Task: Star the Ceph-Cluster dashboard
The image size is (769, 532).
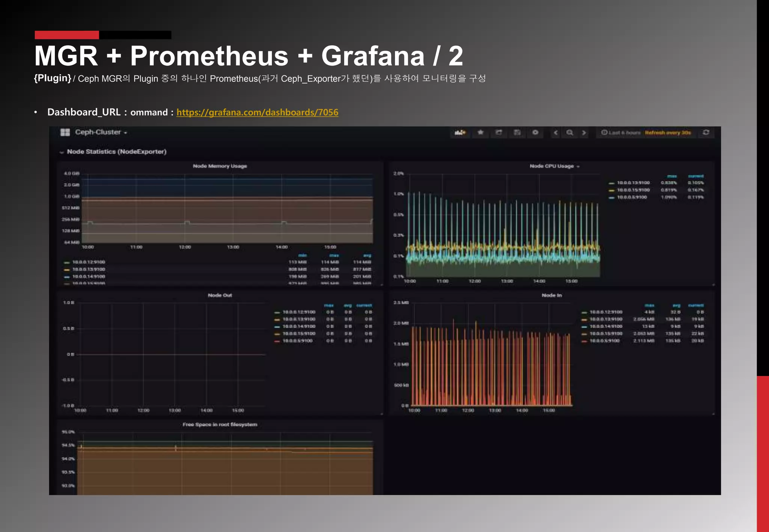Action: click(480, 132)
